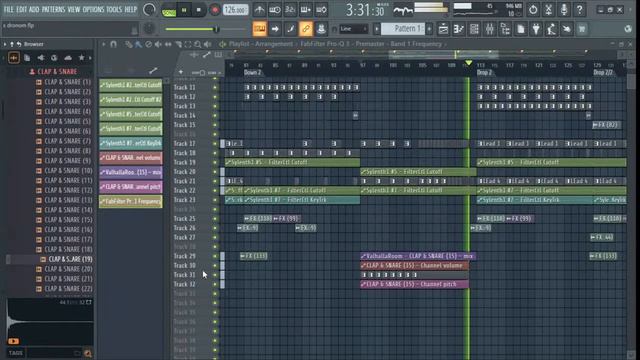Mute Track 29 with its green dot

coord(215,256)
